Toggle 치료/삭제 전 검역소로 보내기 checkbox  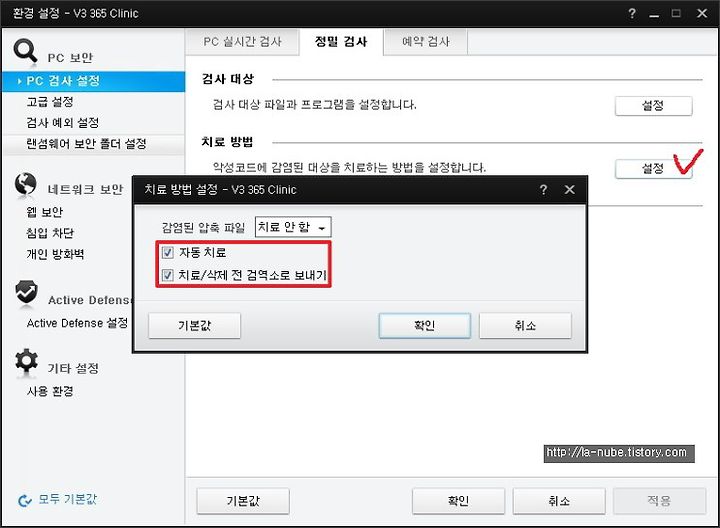point(168,275)
